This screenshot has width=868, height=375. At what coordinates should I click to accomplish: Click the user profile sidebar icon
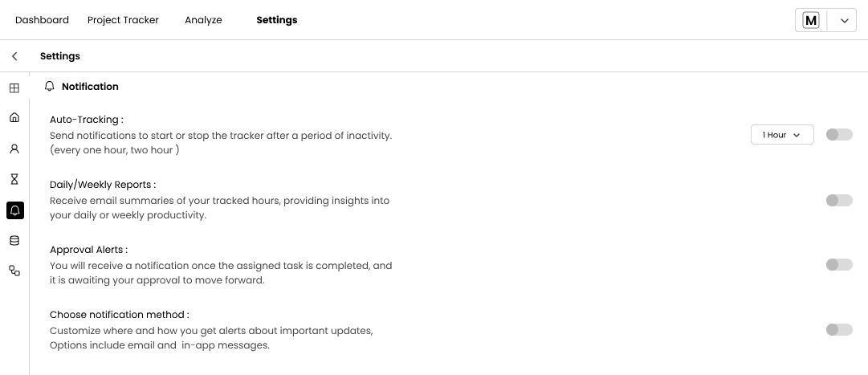tap(14, 149)
